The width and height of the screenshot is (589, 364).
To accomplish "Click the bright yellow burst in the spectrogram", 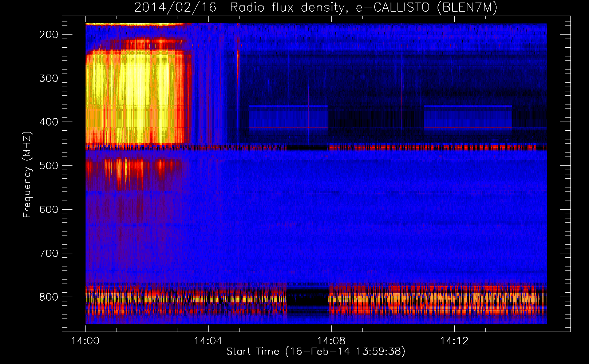I will click(x=138, y=98).
